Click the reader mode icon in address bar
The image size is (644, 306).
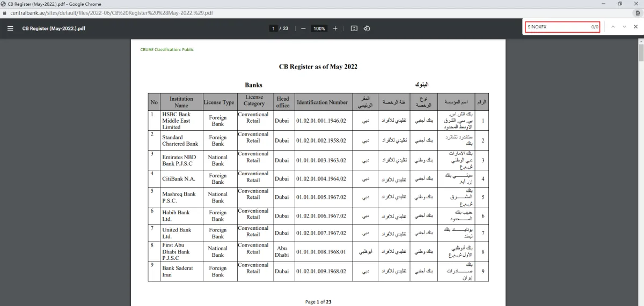637,12
